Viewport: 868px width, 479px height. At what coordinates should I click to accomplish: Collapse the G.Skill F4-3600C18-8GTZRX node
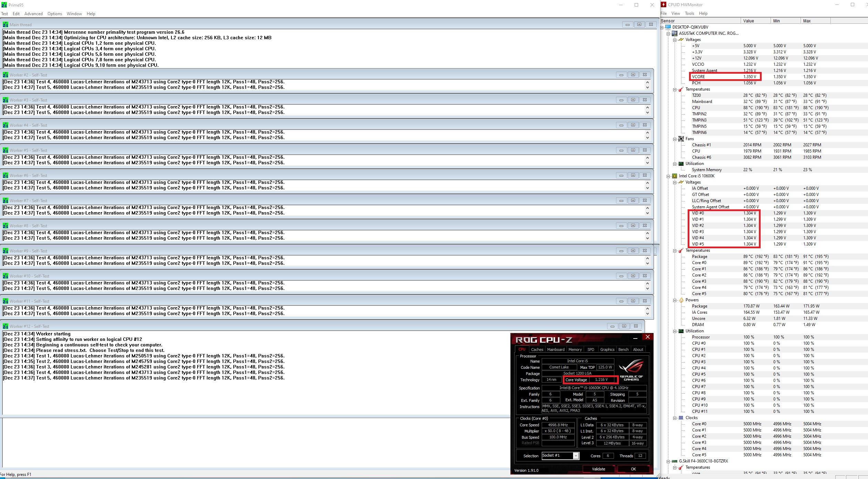tap(668, 461)
